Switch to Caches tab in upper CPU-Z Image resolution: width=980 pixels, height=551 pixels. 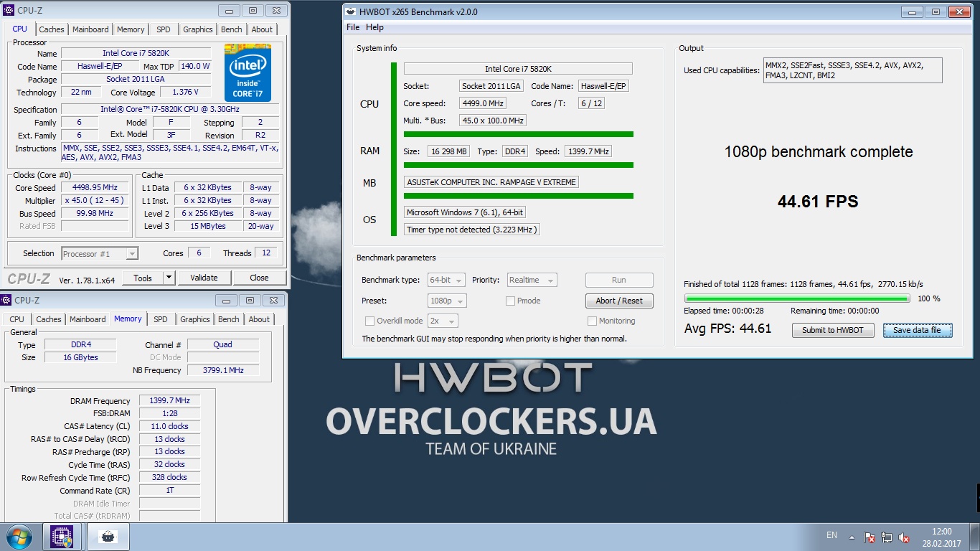(x=52, y=29)
